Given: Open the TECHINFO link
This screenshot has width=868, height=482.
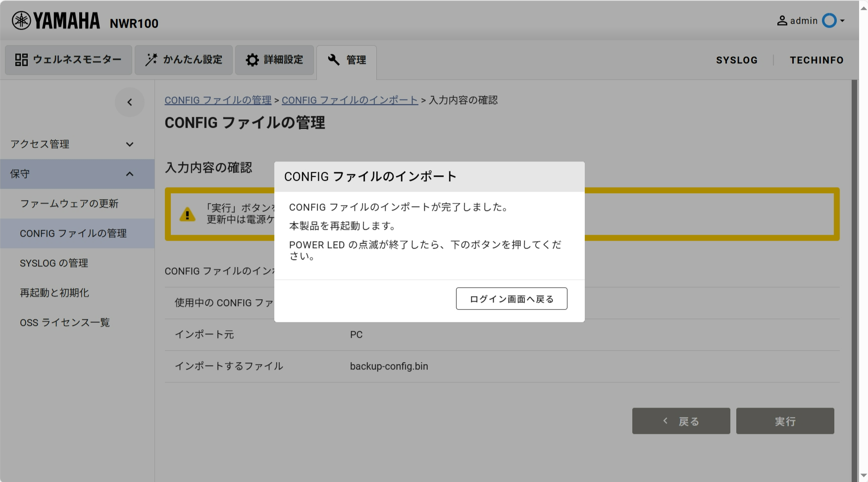Looking at the screenshot, I should pyautogui.click(x=816, y=60).
